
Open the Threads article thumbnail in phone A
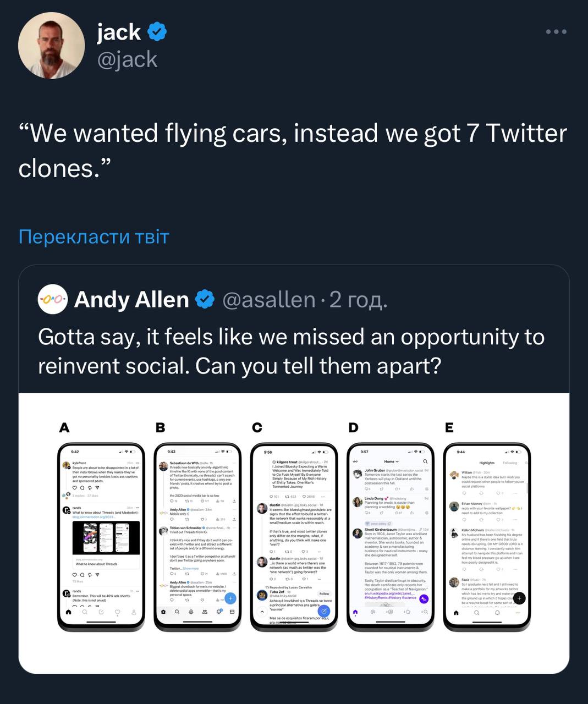pyautogui.click(x=106, y=538)
